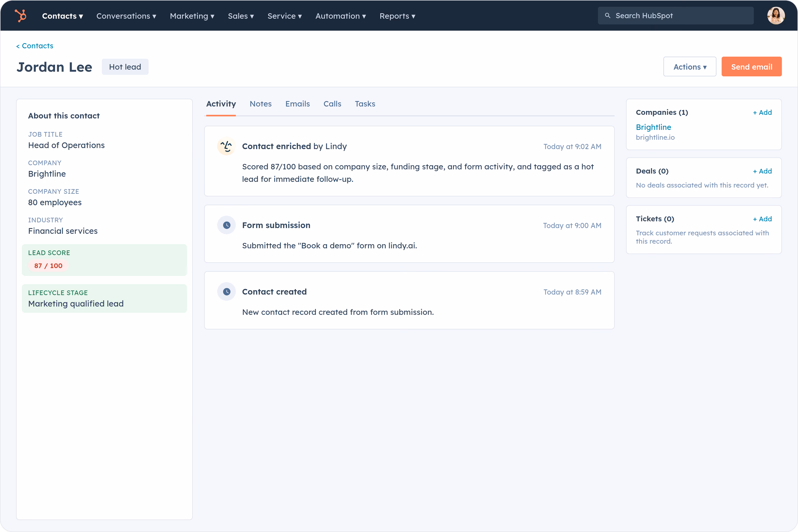Open the Service dropdown

[x=285, y=16]
